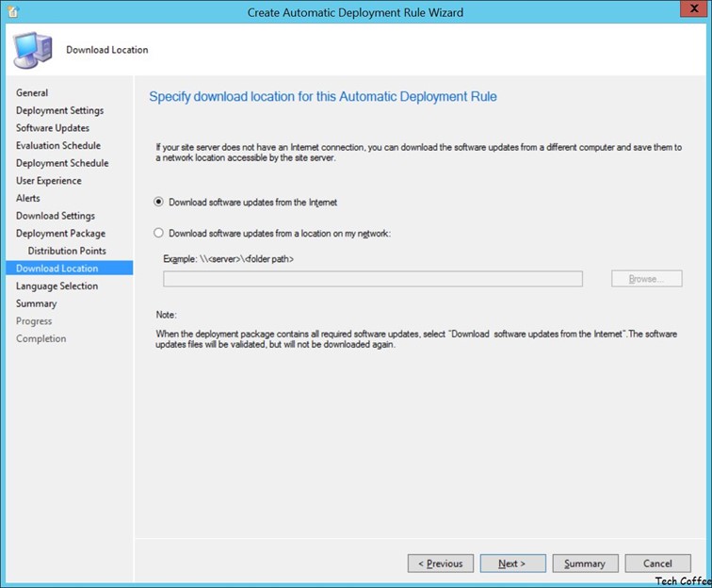Open the Software Updates step

[x=53, y=128]
